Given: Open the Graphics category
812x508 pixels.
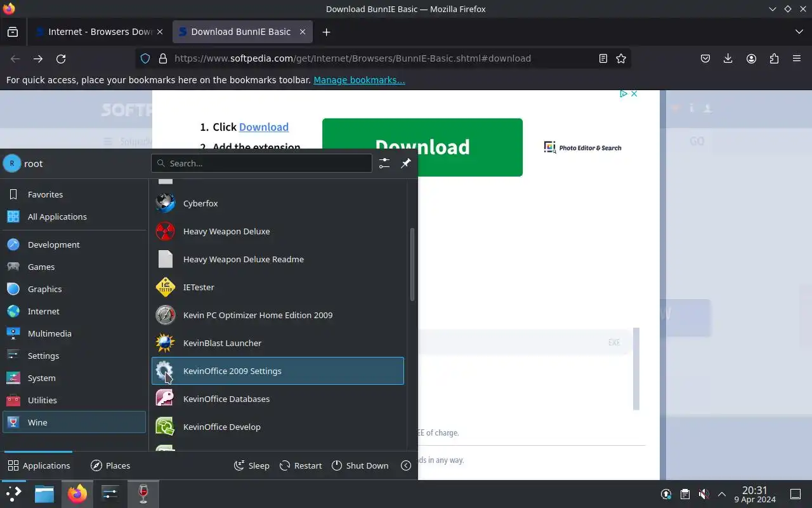Looking at the screenshot, I should [x=74, y=289].
